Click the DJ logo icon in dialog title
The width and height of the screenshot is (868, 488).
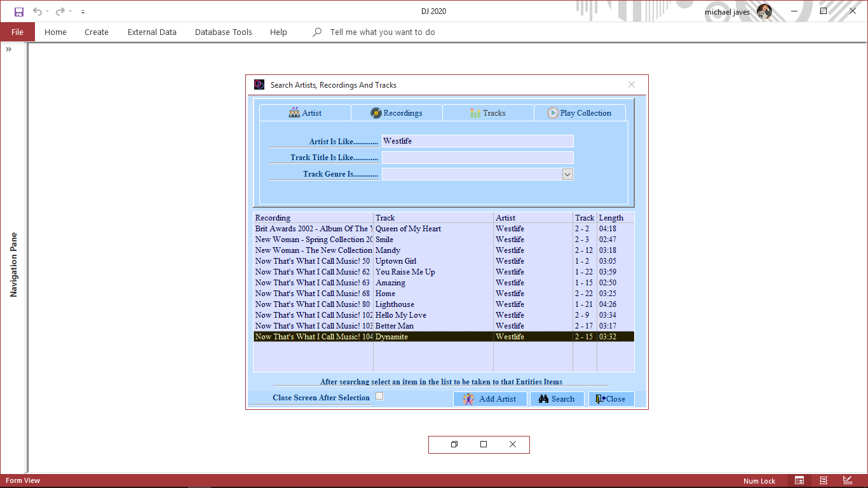click(x=259, y=85)
